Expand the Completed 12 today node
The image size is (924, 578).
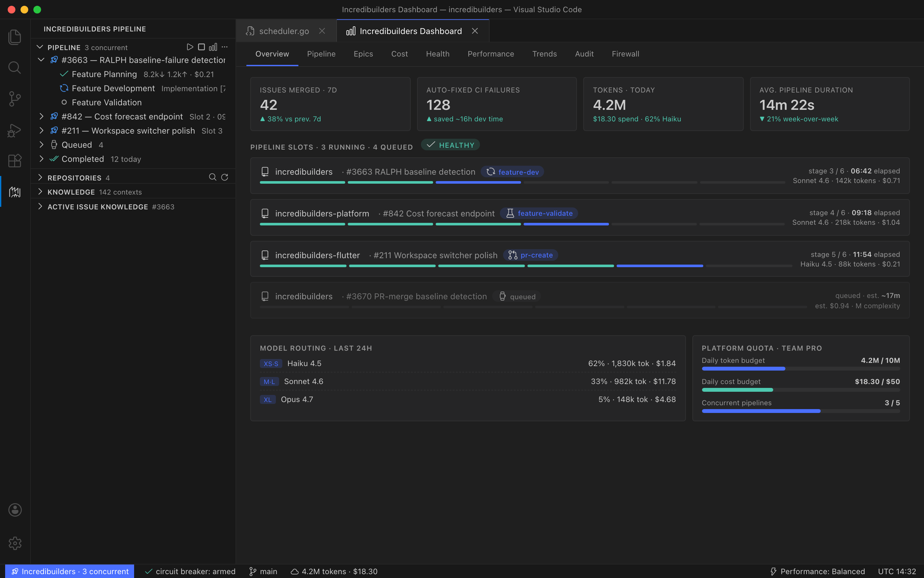point(41,159)
